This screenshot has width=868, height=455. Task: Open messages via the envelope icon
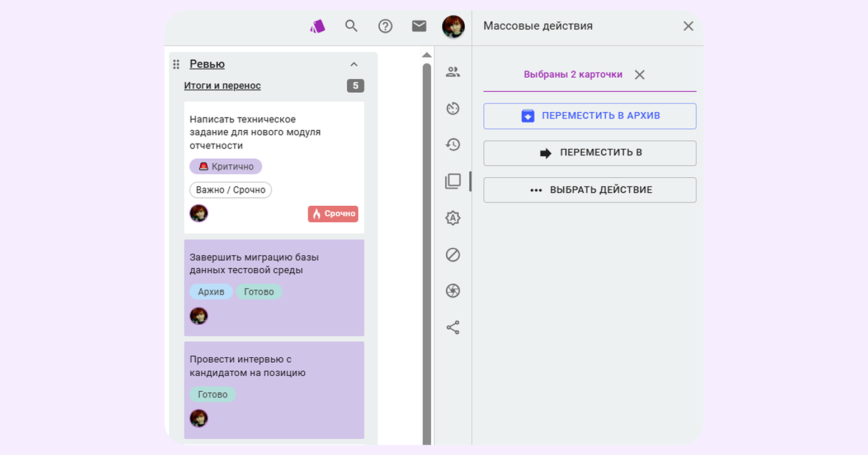coord(419,26)
